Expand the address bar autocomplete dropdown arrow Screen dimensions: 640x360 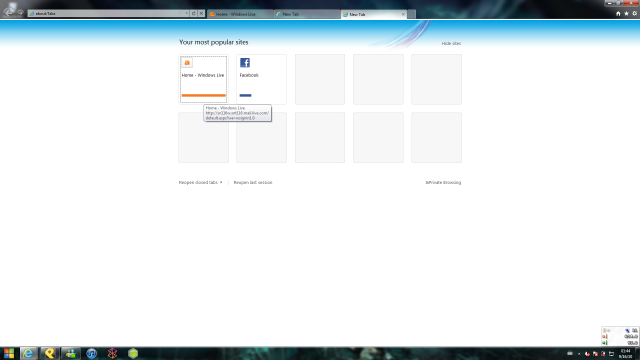187,13
